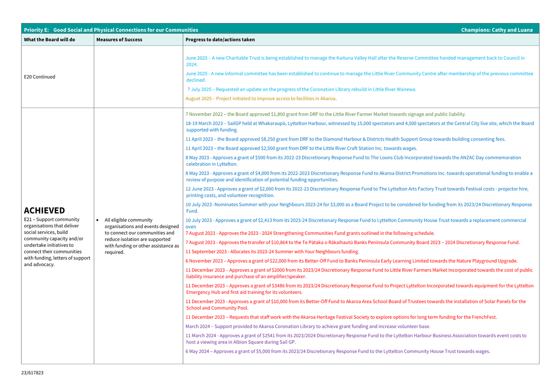
Task: Click the 'ACHIEVED' heading
Action: [x=44, y=210]
